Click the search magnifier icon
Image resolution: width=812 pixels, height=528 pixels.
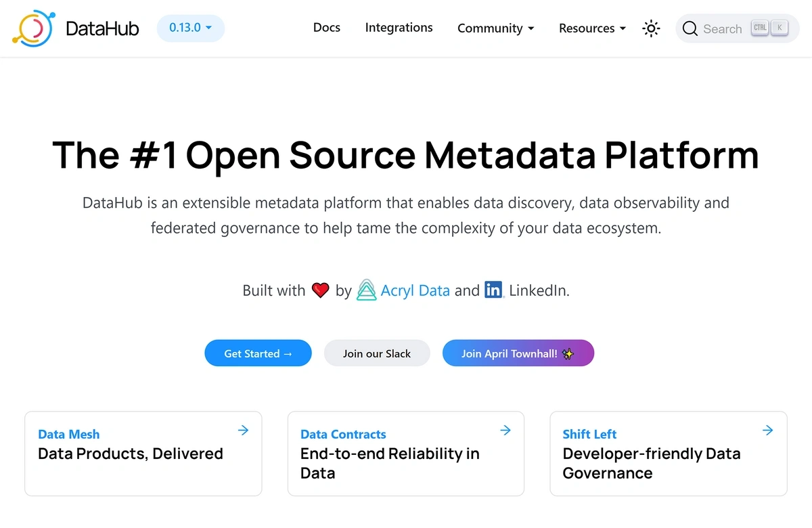[x=690, y=28]
